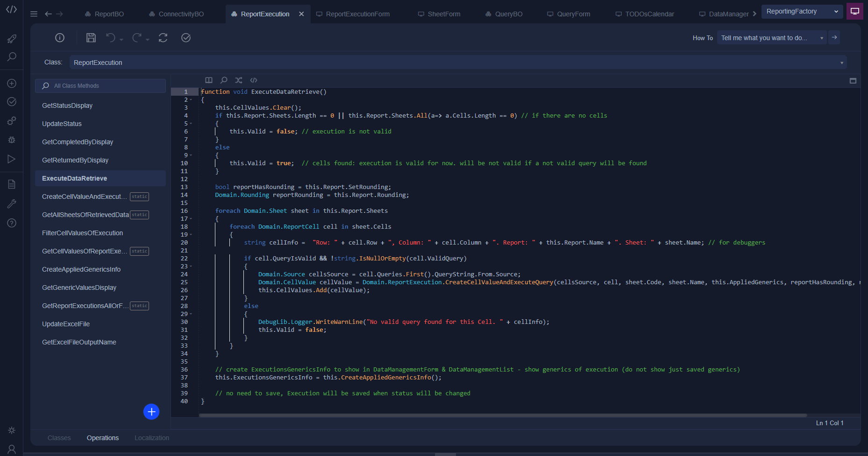Click the refresh icon in toolbar
868x456 pixels.
163,38
